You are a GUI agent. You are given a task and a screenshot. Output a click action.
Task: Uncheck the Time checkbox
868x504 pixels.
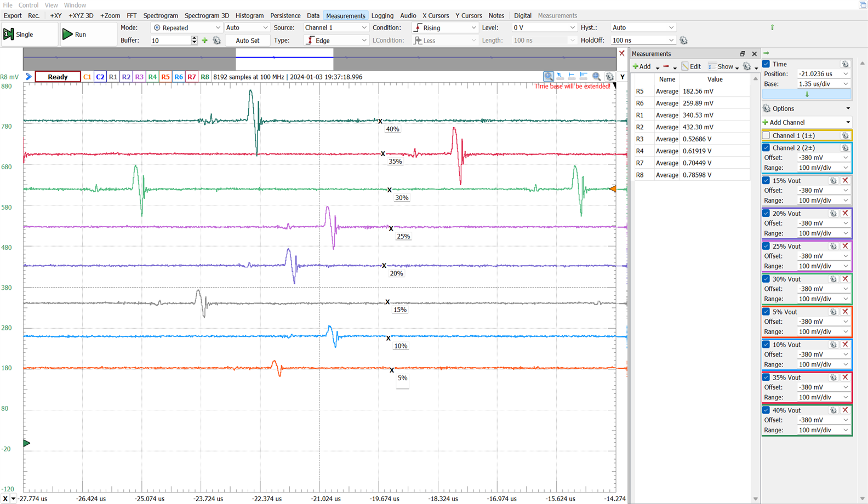pyautogui.click(x=766, y=64)
